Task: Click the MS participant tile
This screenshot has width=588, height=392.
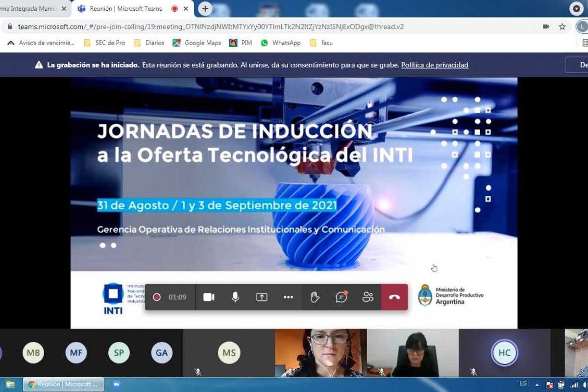Action: click(x=229, y=352)
